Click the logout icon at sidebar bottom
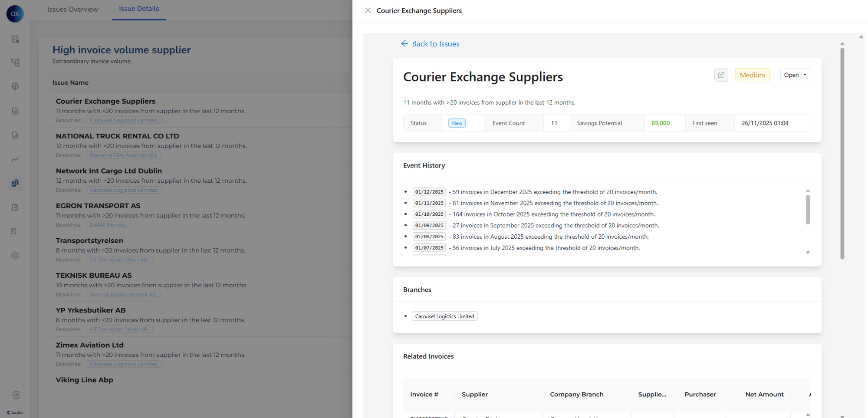Image resolution: width=868 pixels, height=418 pixels. pos(15,395)
